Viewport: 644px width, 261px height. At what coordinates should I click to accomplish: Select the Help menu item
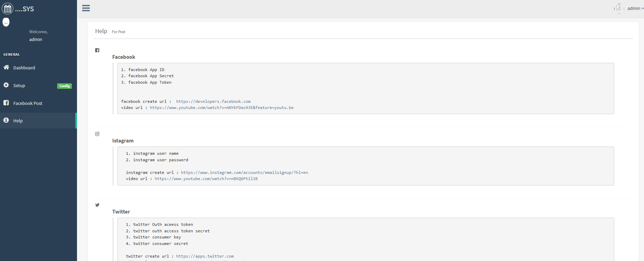(18, 121)
